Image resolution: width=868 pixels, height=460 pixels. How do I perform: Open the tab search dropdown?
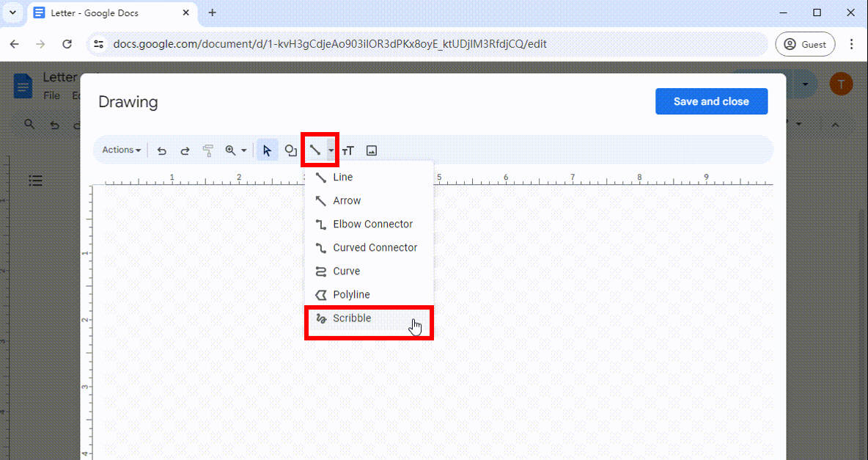(x=12, y=12)
